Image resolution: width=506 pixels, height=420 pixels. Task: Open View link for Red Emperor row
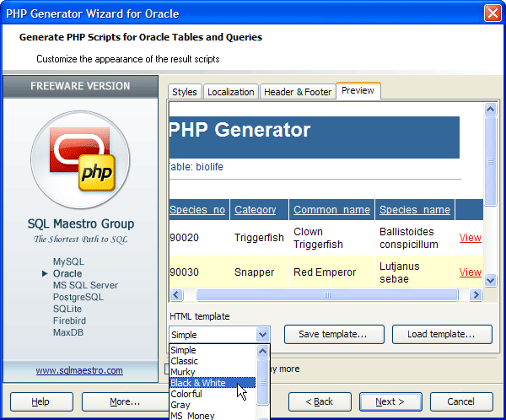[471, 272]
